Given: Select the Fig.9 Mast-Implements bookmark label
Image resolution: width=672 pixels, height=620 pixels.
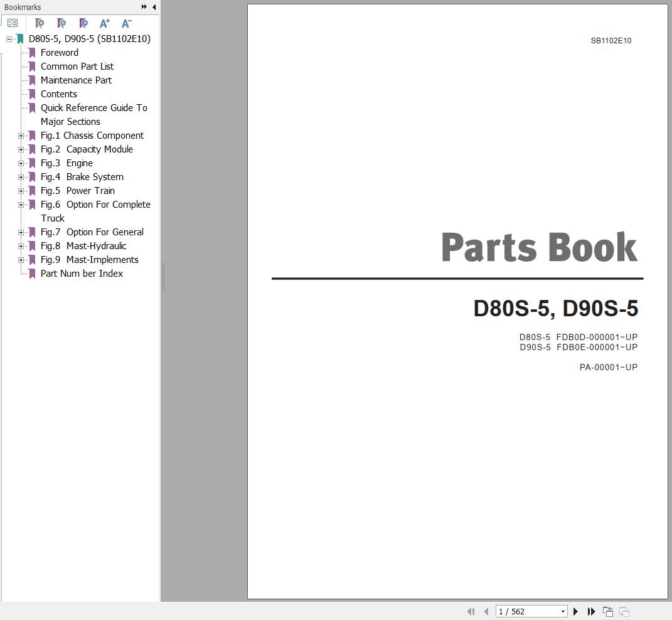Looking at the screenshot, I should point(90,259).
